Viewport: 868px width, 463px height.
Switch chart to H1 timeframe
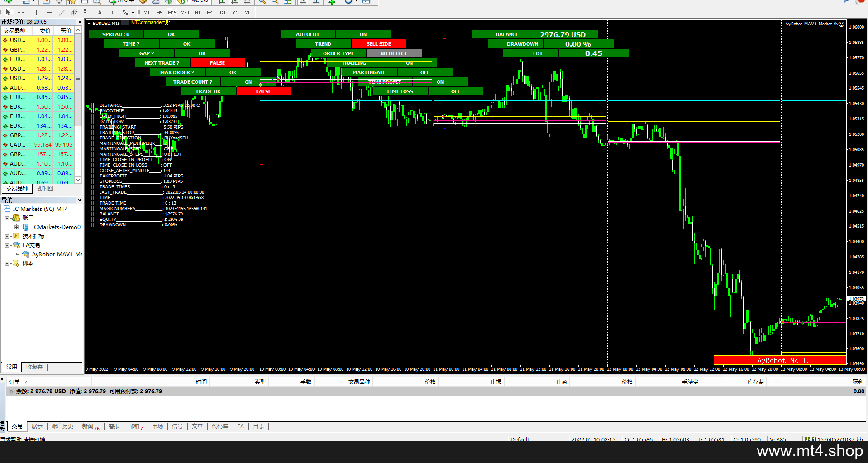(197, 12)
